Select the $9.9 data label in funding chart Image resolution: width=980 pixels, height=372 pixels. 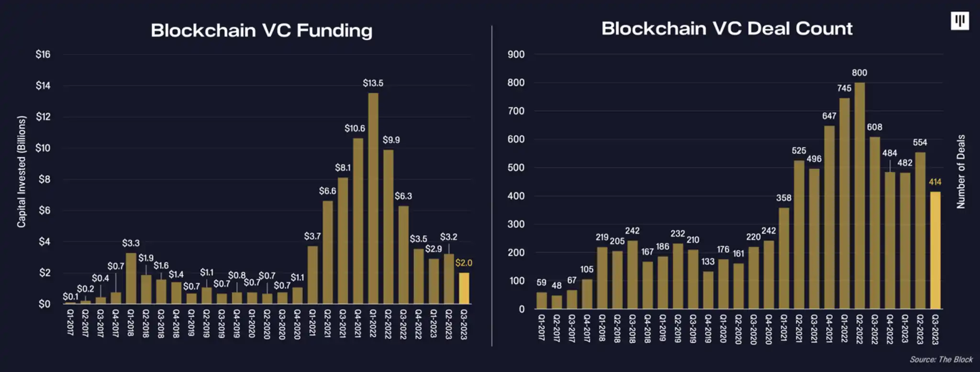[x=391, y=140]
